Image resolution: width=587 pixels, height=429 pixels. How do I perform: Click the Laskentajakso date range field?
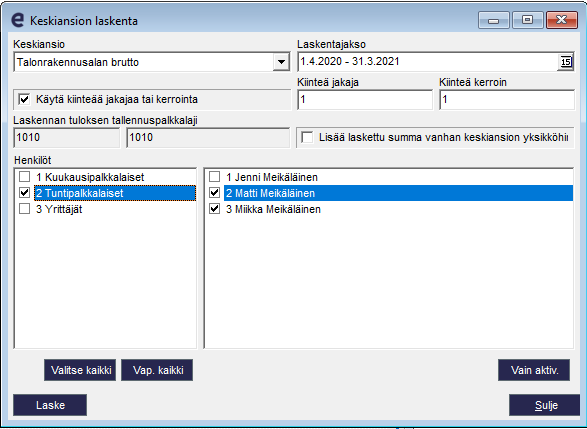click(x=428, y=62)
